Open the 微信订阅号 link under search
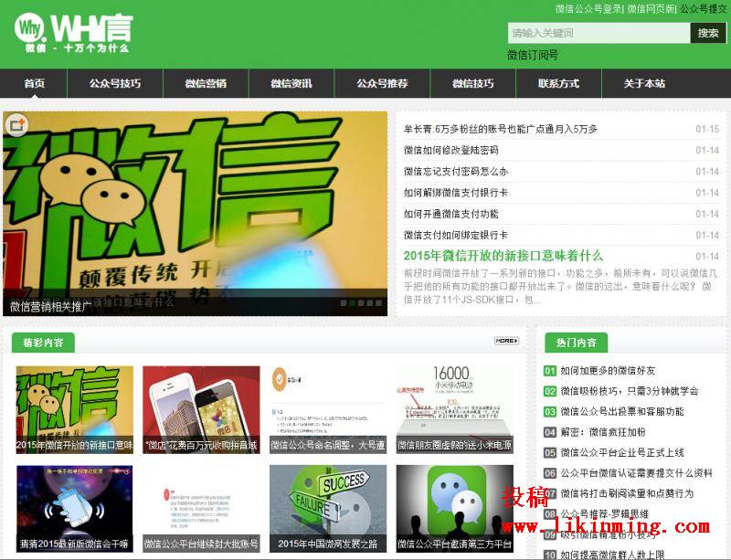This screenshot has width=731, height=560. [533, 55]
